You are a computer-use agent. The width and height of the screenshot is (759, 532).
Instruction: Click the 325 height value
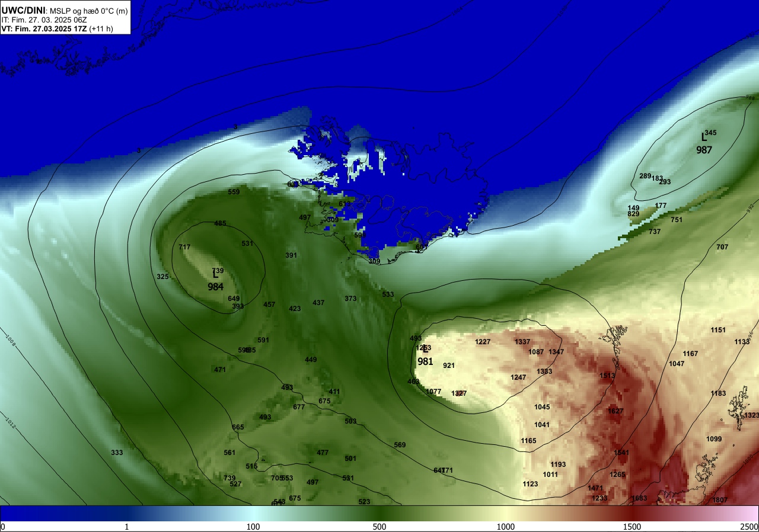(163, 277)
